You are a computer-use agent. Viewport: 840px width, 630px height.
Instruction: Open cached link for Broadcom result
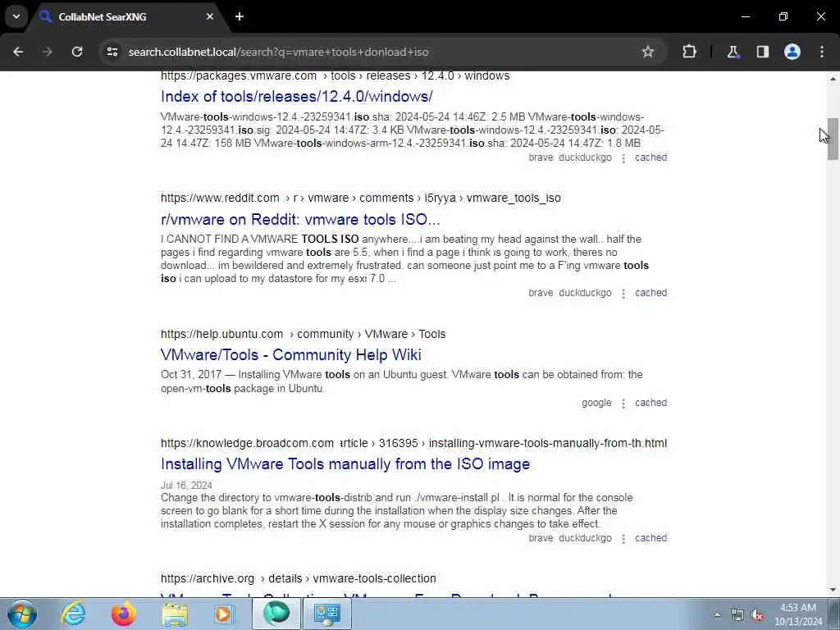[651, 538]
